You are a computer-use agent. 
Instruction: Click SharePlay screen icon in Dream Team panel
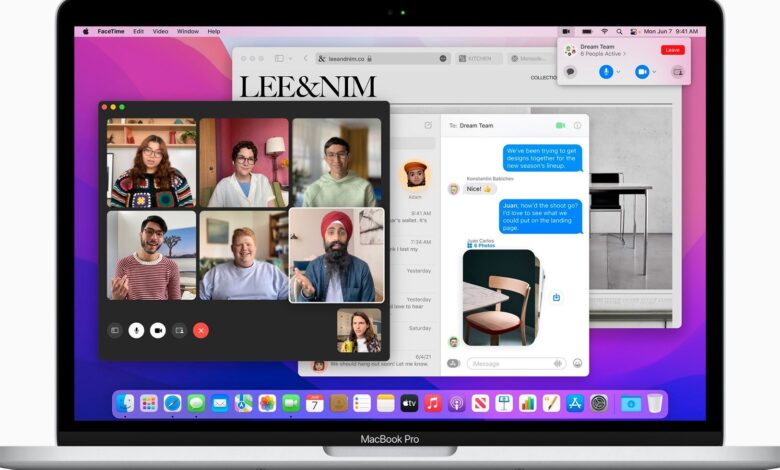click(x=678, y=72)
